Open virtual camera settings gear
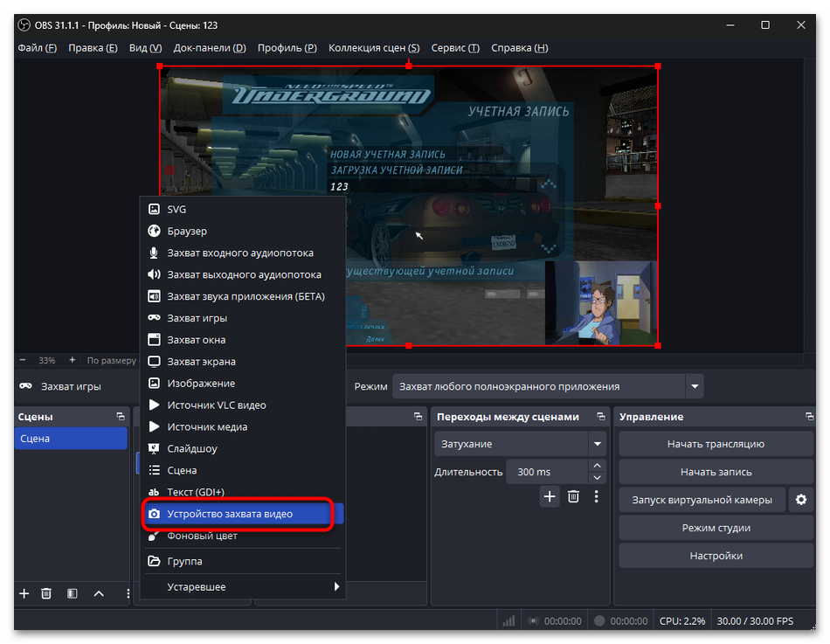Viewport: 830px width, 644px height. [x=801, y=500]
